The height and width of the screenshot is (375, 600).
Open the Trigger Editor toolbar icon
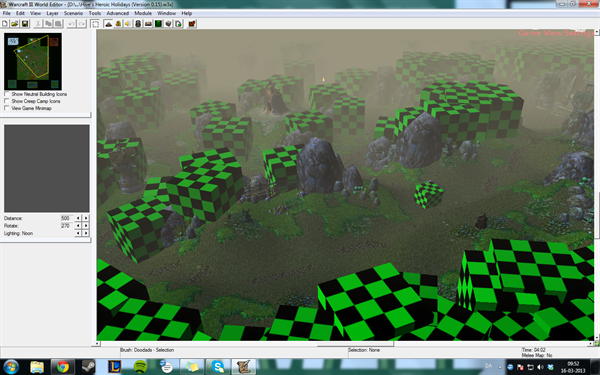pos(118,24)
